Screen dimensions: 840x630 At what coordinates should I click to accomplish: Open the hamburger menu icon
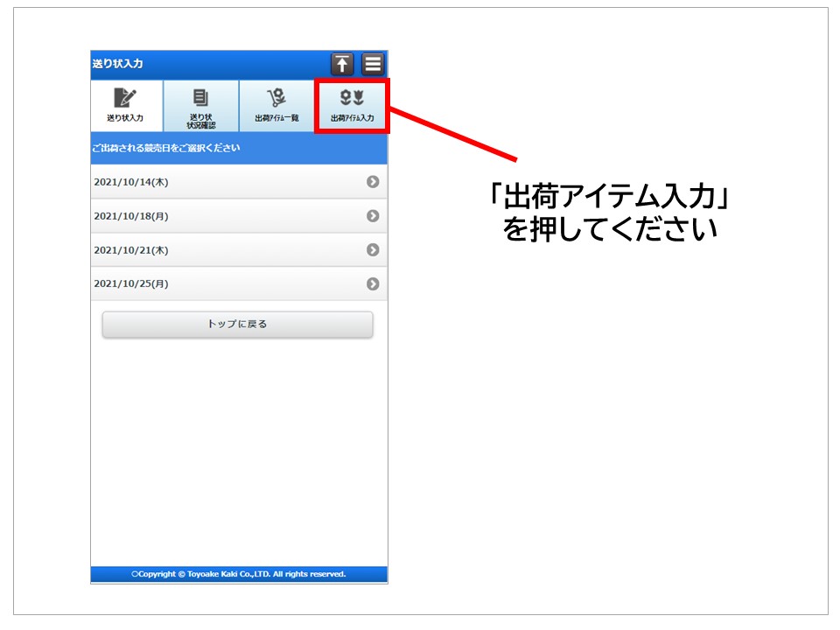pyautogui.click(x=373, y=64)
